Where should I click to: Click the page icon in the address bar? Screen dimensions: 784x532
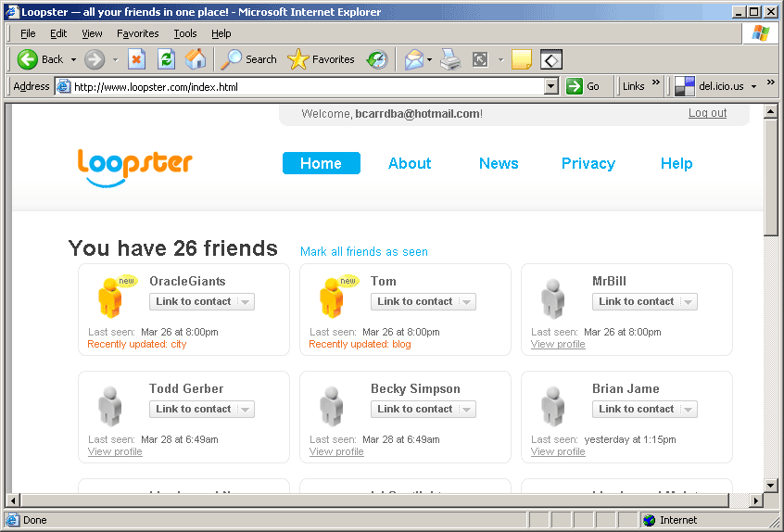pyautogui.click(x=64, y=86)
